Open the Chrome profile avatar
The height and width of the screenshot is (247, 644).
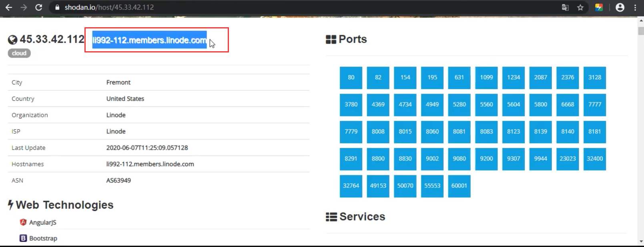click(x=620, y=7)
